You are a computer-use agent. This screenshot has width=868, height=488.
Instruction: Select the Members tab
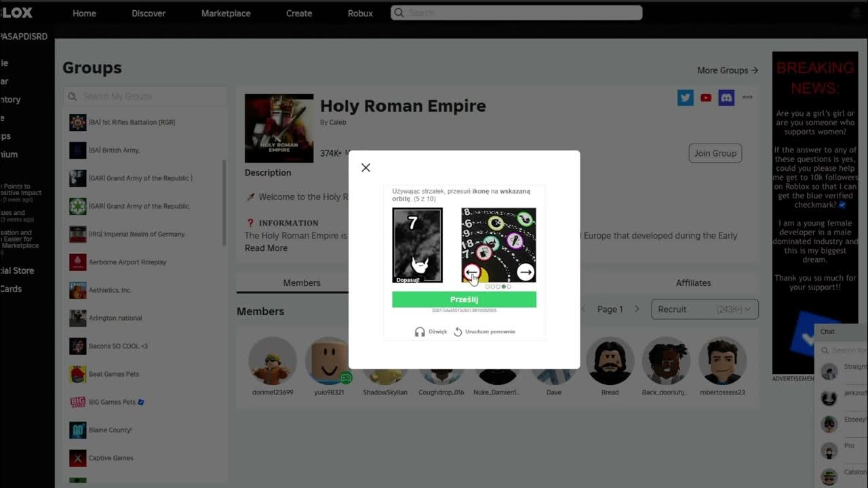[x=302, y=283]
